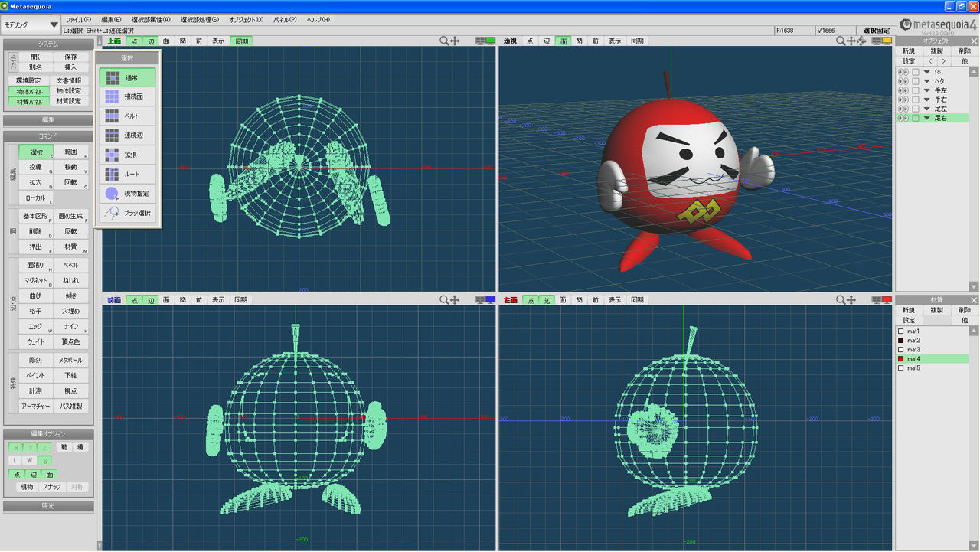Click the 環境設定 preferences button
980x552 pixels.
[29, 80]
